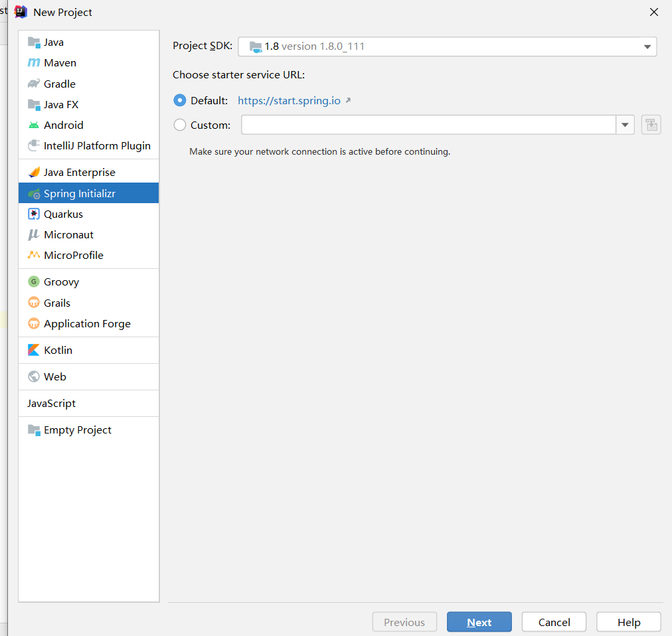Click the MicroProfile icon
The height and width of the screenshot is (636, 672).
click(34, 255)
